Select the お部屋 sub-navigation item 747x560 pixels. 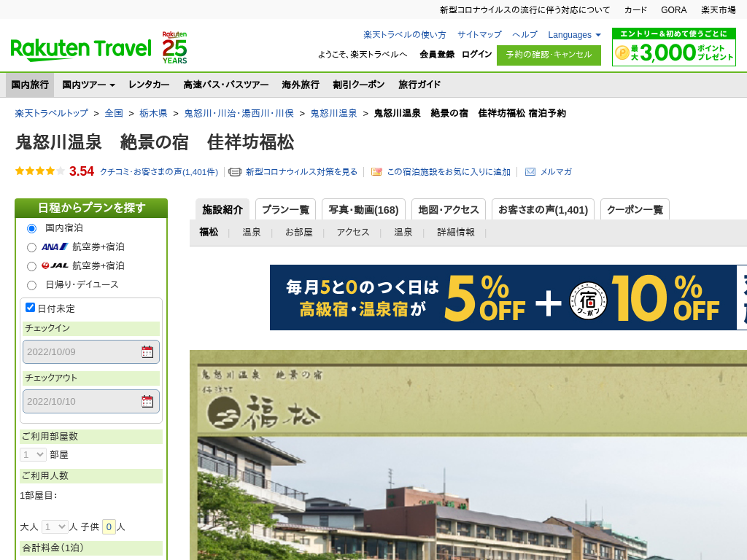(x=298, y=233)
